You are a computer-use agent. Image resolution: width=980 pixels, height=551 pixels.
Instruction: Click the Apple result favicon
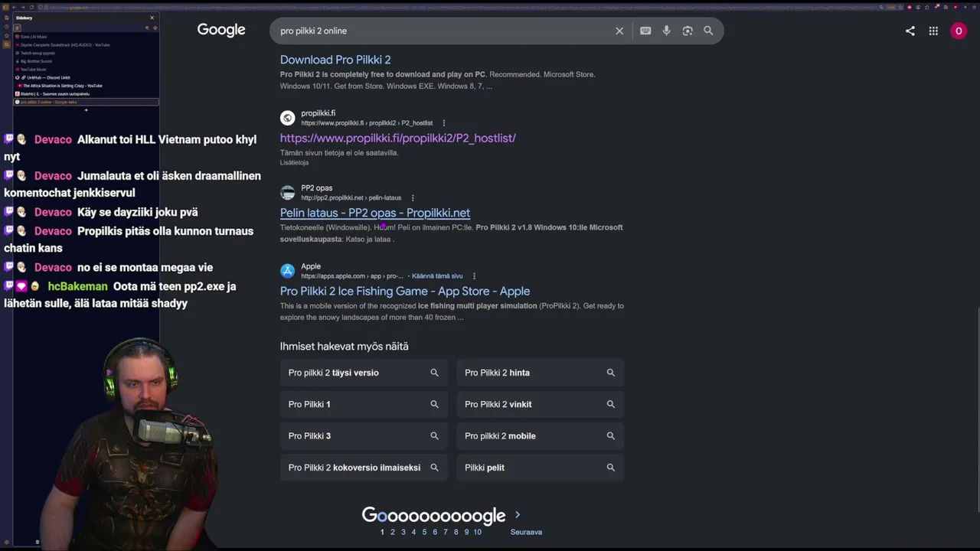(287, 271)
